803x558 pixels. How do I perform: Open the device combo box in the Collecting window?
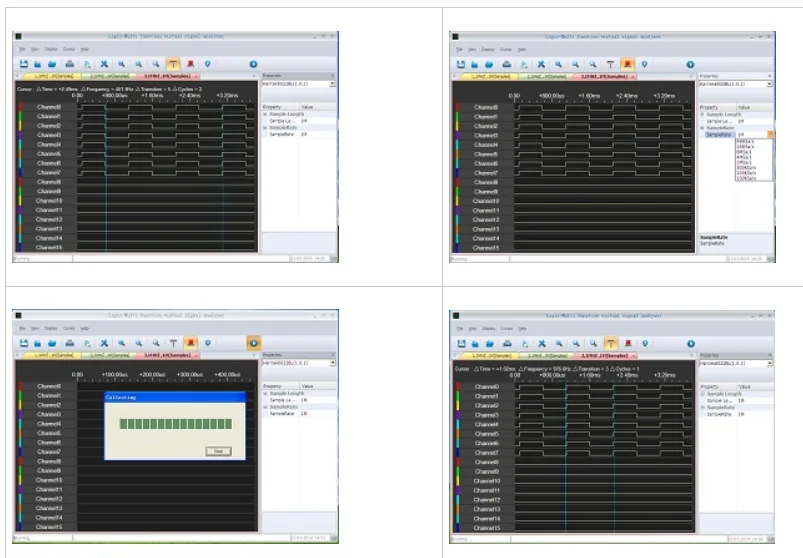click(299, 362)
